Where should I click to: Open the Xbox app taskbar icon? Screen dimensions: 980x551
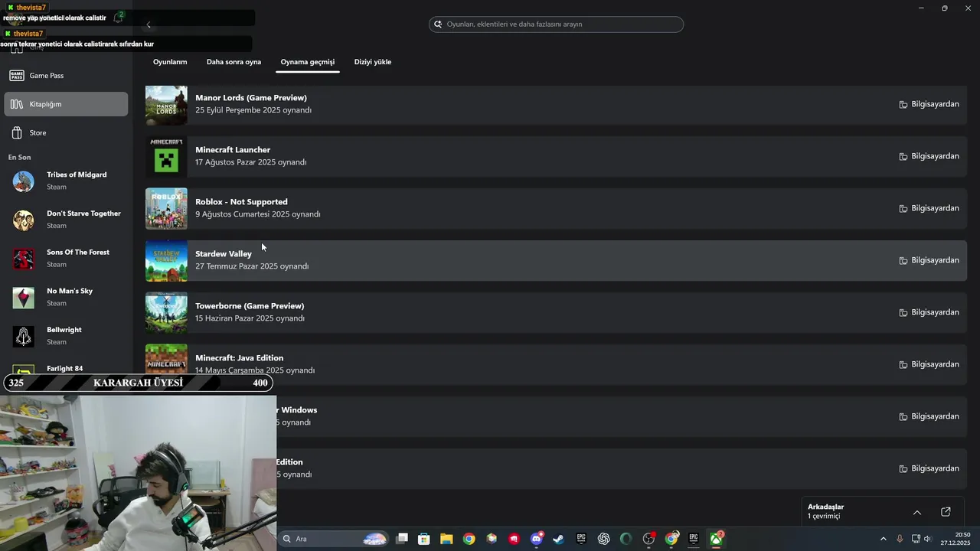tap(716, 539)
